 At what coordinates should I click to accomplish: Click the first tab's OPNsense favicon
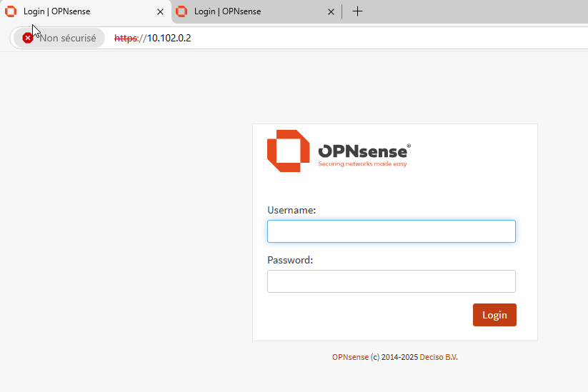tap(11, 11)
